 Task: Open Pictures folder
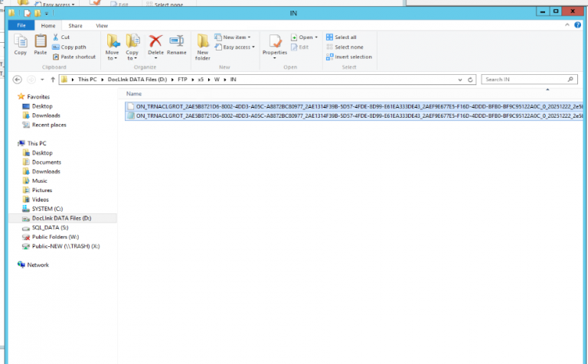(x=41, y=190)
